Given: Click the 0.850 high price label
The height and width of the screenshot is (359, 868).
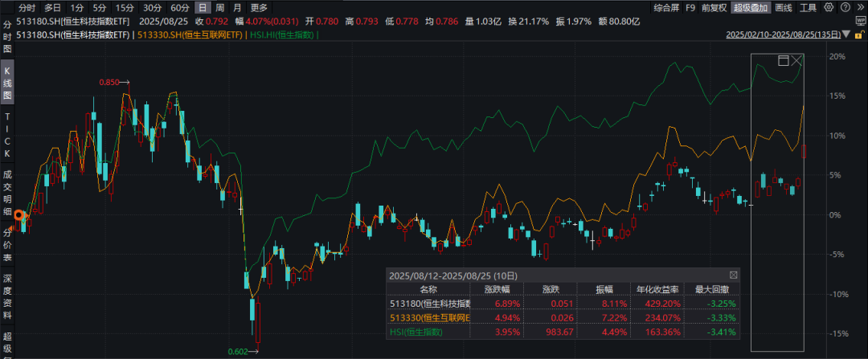Looking at the screenshot, I should 109,83.
